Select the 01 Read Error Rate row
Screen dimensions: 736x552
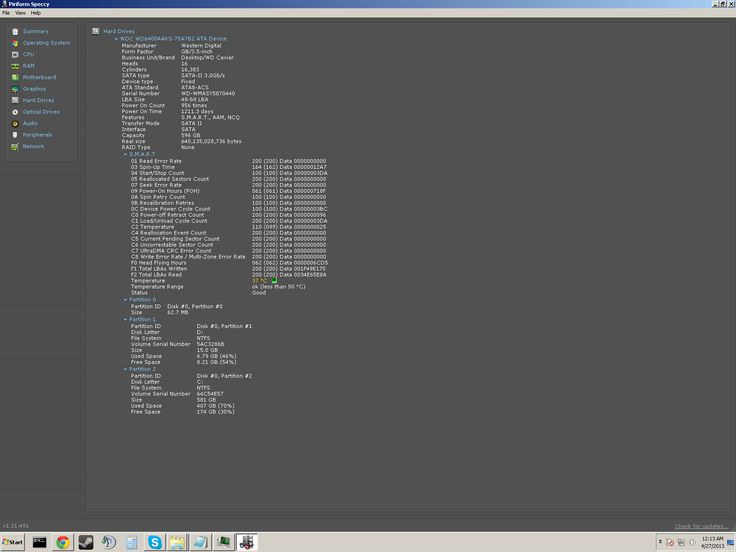(x=229, y=161)
